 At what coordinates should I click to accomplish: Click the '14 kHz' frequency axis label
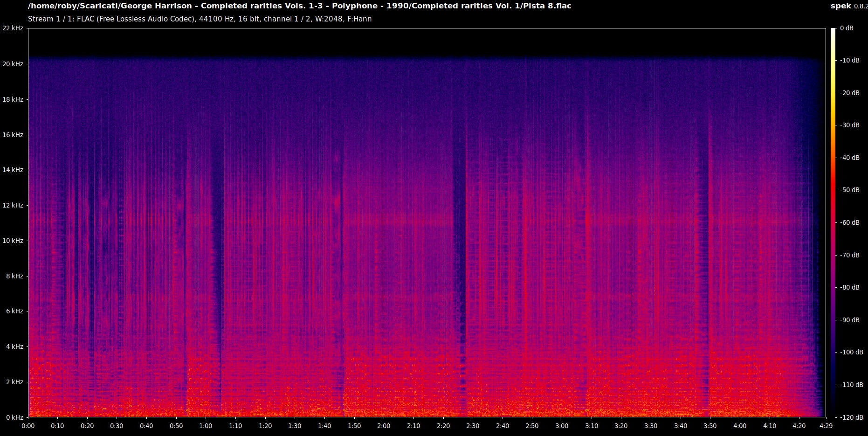point(13,170)
